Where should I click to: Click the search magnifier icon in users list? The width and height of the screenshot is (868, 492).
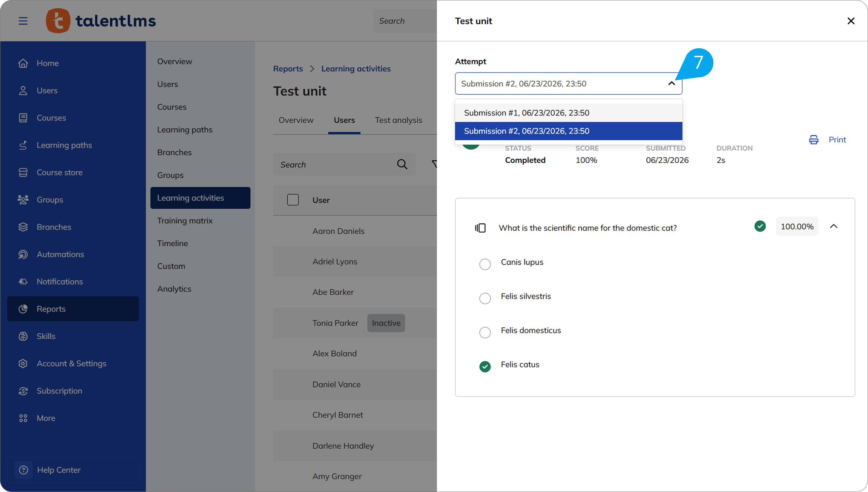coord(402,164)
